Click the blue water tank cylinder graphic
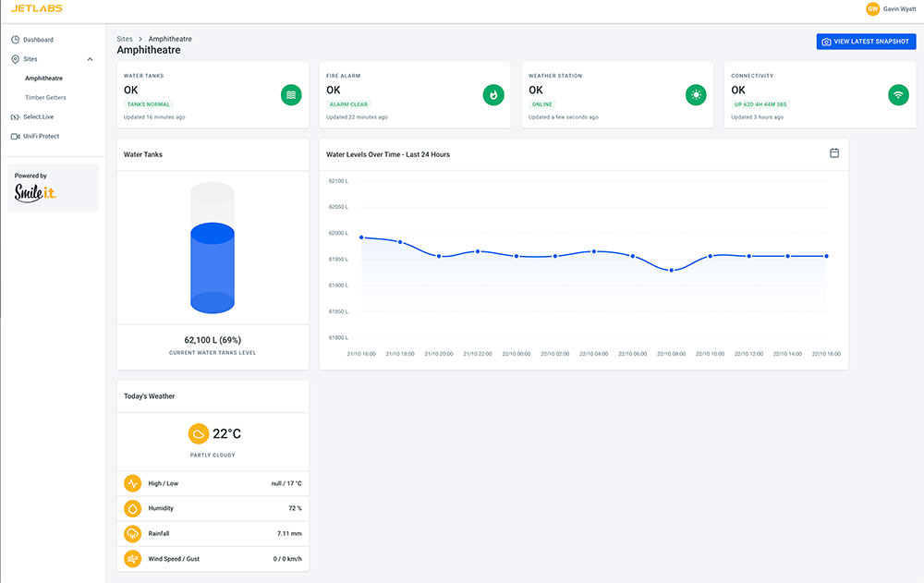This screenshot has height=583, width=924. (x=213, y=268)
